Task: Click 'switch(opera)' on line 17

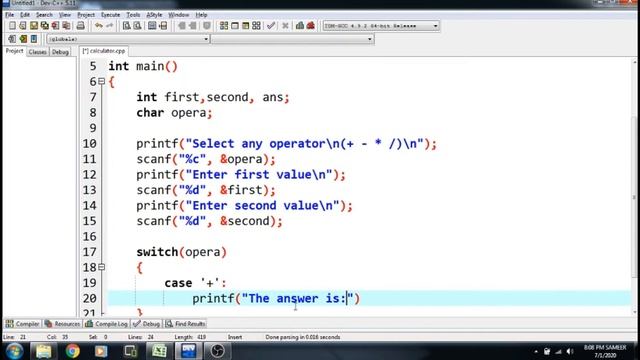Action: click(181, 252)
